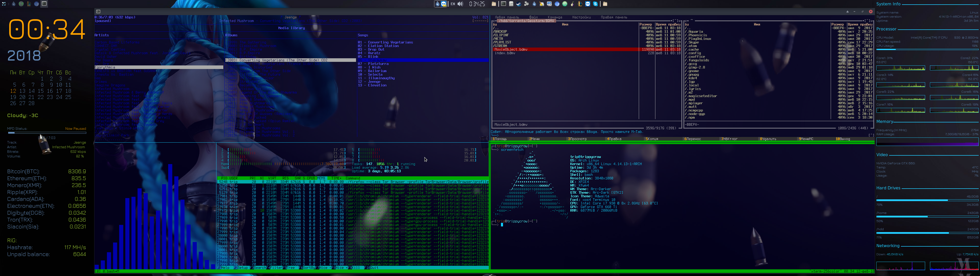Launch Skype from the panel
980x276 pixels.
[595, 4]
